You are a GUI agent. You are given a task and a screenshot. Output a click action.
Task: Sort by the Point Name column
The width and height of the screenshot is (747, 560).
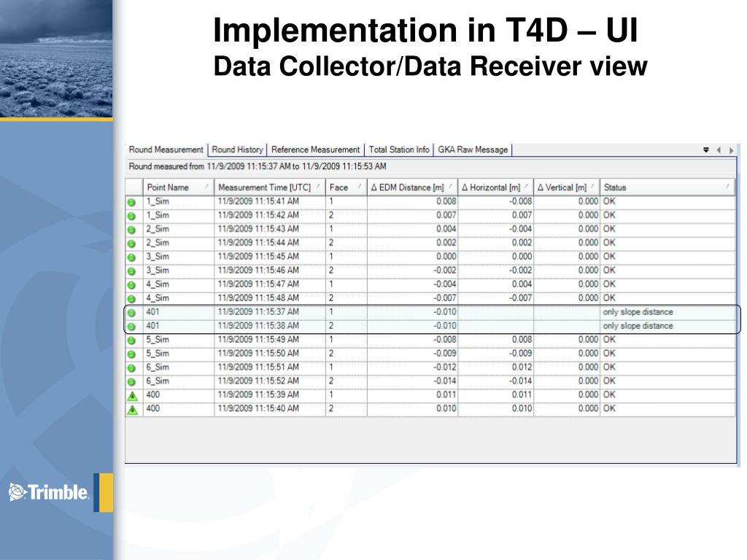[x=178, y=187]
